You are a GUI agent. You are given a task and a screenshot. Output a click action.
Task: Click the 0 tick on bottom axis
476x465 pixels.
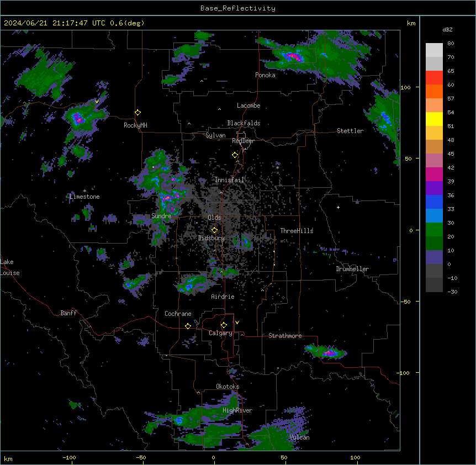(213, 458)
